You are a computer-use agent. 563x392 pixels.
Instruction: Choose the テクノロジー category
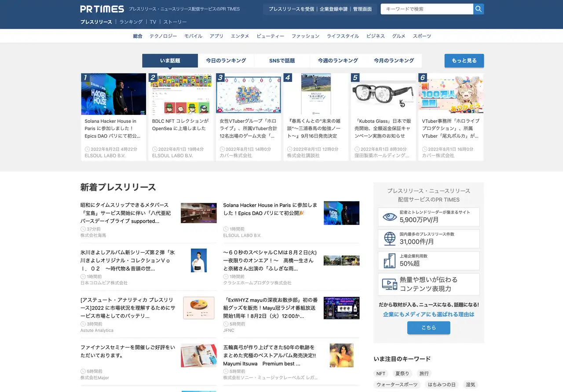[163, 36]
